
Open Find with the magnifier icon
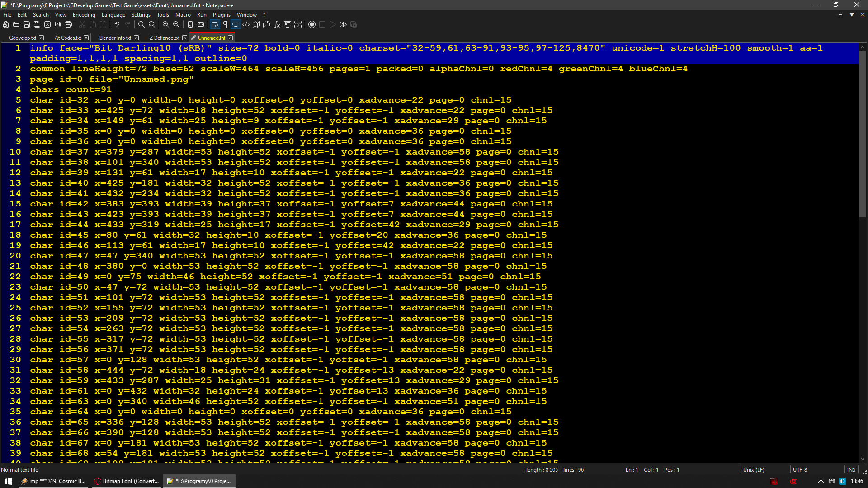pyautogui.click(x=141, y=24)
